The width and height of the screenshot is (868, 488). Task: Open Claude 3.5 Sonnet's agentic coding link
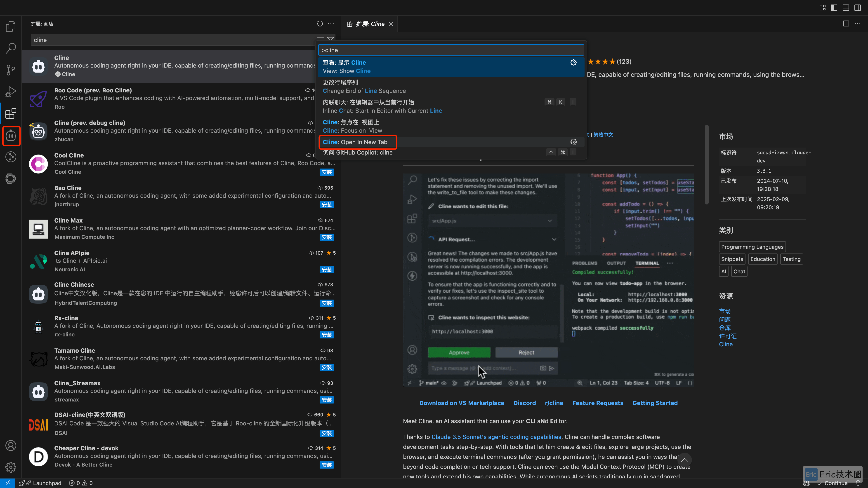[x=496, y=437]
